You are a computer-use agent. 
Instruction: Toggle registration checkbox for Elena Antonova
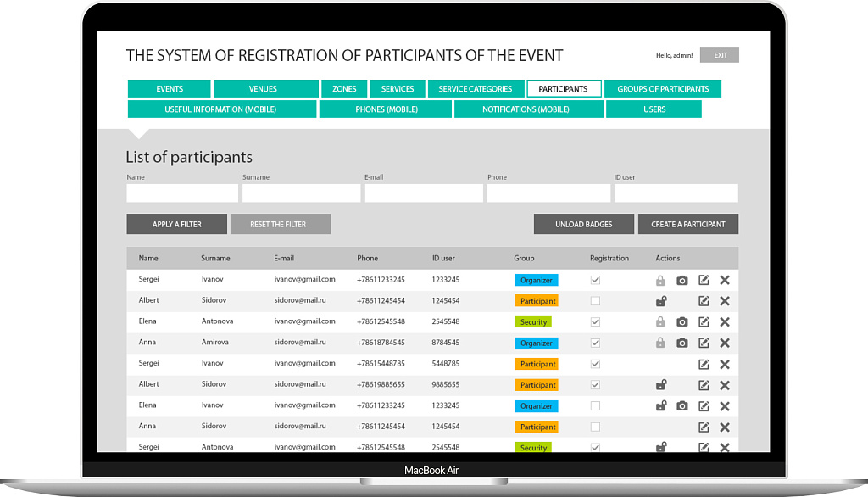(595, 322)
